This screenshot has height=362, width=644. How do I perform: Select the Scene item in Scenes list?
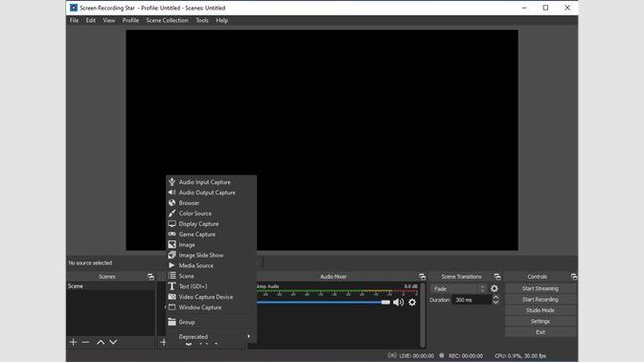pos(110,286)
